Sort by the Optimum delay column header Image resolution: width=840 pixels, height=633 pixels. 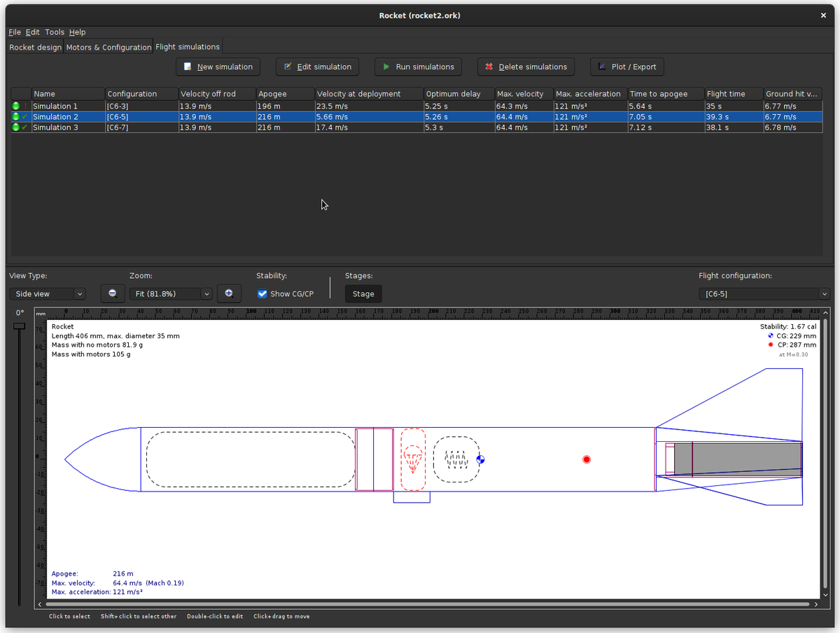(458, 94)
